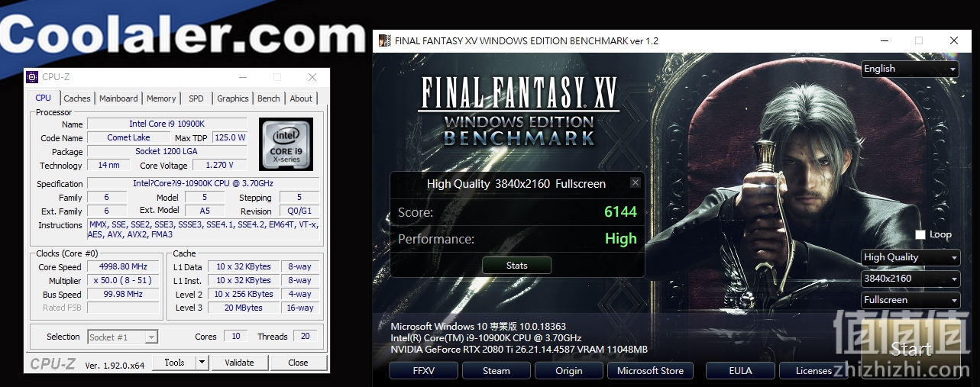Screen dimensions: 980x387
Task: Select the Graphics tab
Action: [x=233, y=98]
